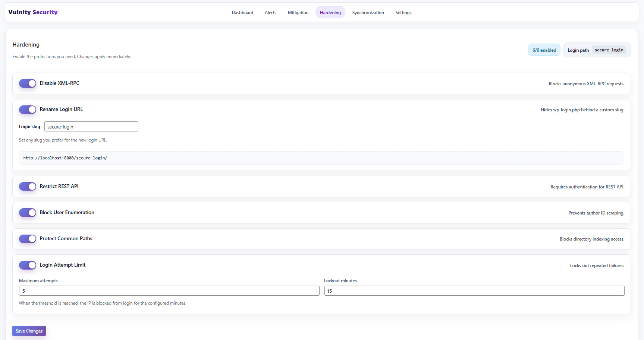The image size is (644, 340).
Task: Click 'Blocks directory indexing access.' text
Action: (592, 239)
